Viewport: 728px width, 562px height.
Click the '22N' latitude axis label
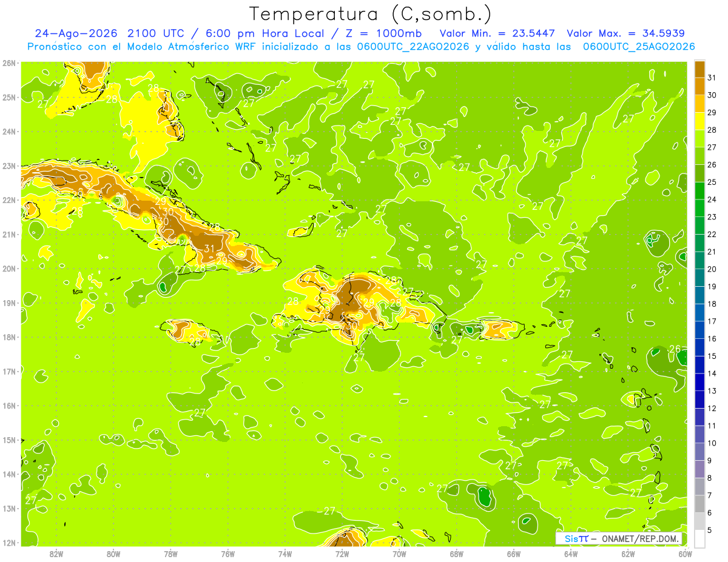point(9,200)
